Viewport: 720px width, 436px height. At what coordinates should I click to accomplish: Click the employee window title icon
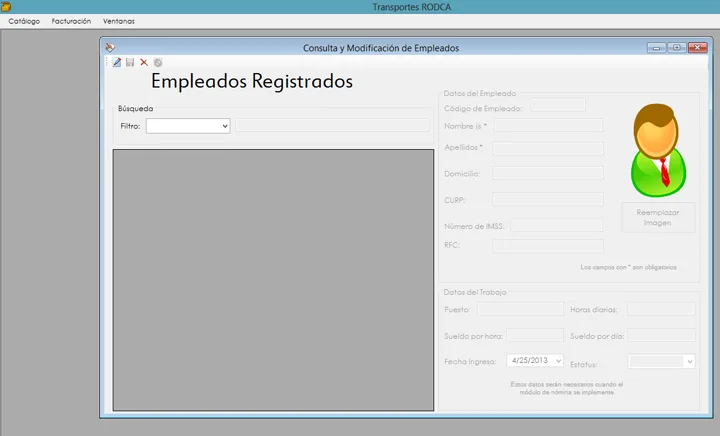pos(110,47)
